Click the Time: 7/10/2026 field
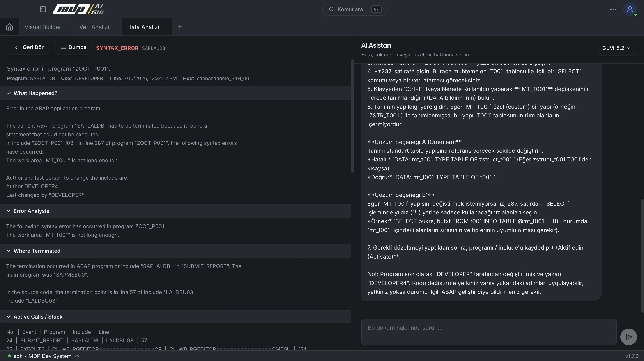The image size is (644, 361). pyautogui.click(x=143, y=78)
